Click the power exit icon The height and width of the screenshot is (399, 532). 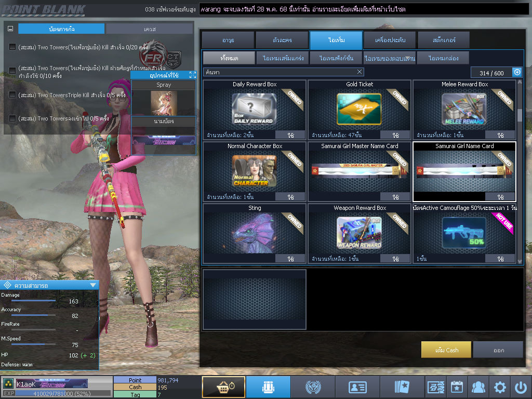click(x=521, y=387)
